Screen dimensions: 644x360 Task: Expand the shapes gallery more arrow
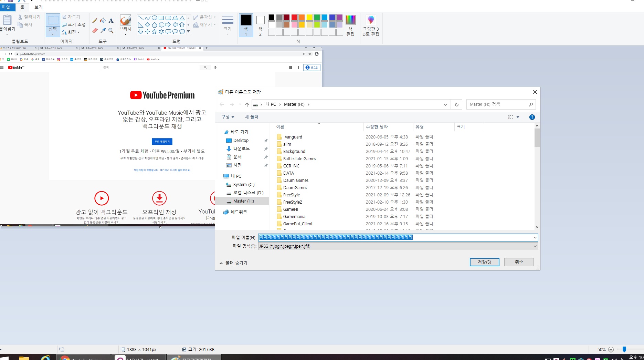(188, 32)
